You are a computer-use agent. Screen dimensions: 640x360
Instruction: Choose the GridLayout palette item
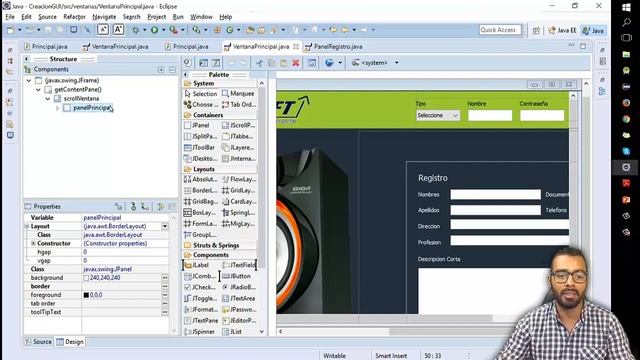[239, 190]
